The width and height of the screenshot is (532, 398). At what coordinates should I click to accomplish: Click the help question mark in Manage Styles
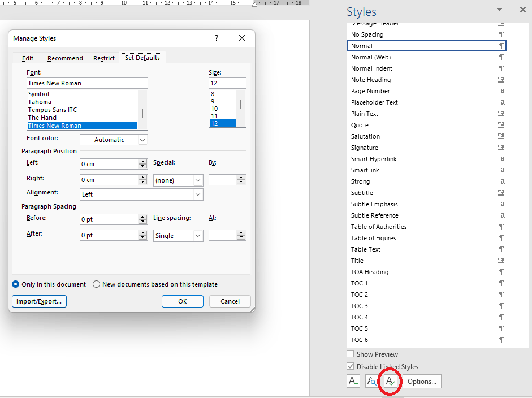click(217, 38)
